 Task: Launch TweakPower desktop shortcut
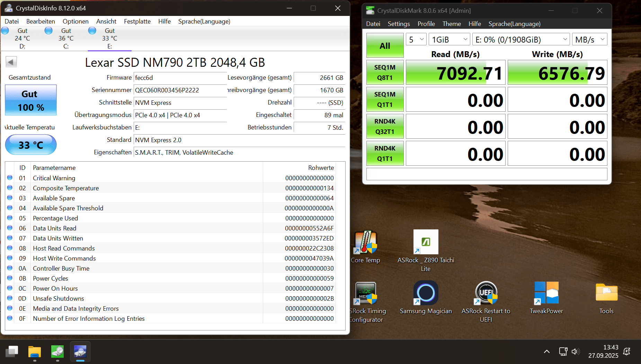click(x=546, y=298)
